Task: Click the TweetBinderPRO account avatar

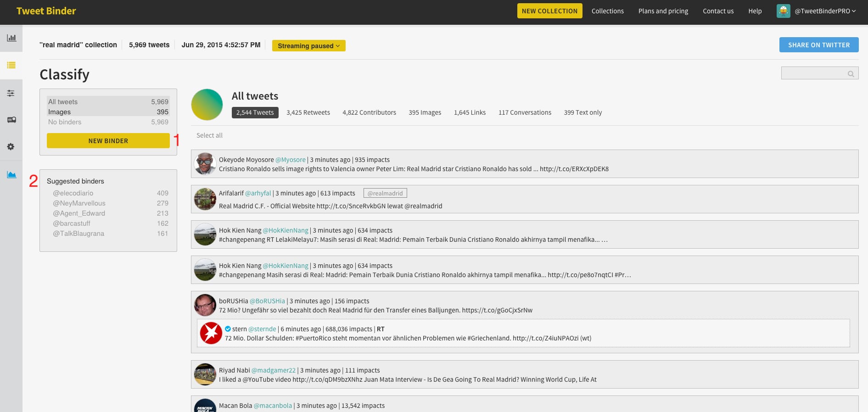Action: 783,11
